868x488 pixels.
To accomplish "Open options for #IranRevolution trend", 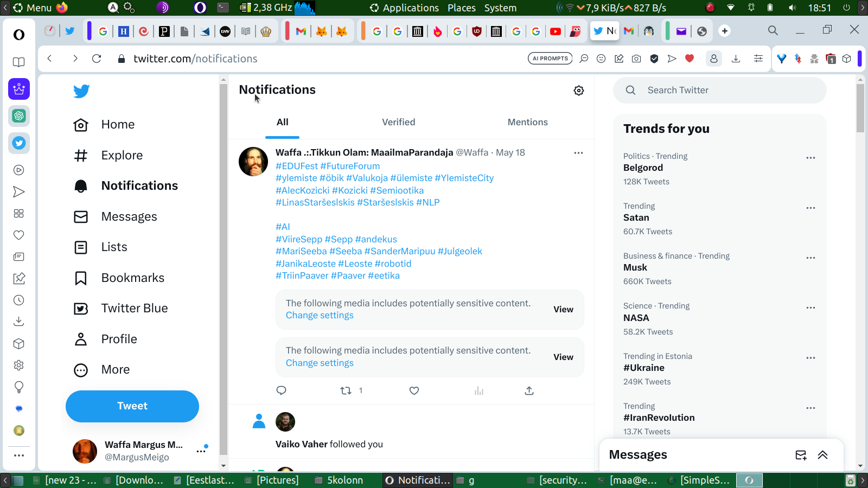I will pyautogui.click(x=811, y=408).
